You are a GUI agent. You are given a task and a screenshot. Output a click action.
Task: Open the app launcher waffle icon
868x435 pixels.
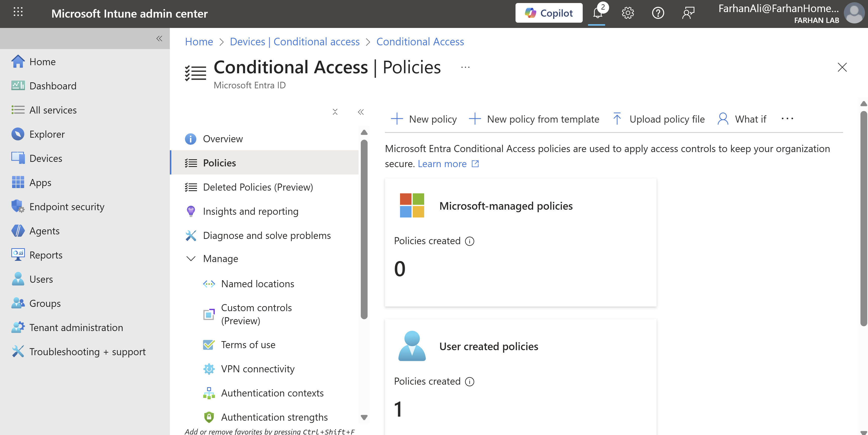click(x=18, y=12)
